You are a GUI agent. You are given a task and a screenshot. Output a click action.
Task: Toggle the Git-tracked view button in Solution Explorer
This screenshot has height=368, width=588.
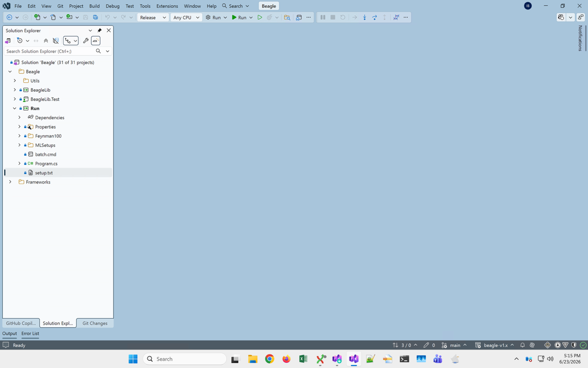68,41
